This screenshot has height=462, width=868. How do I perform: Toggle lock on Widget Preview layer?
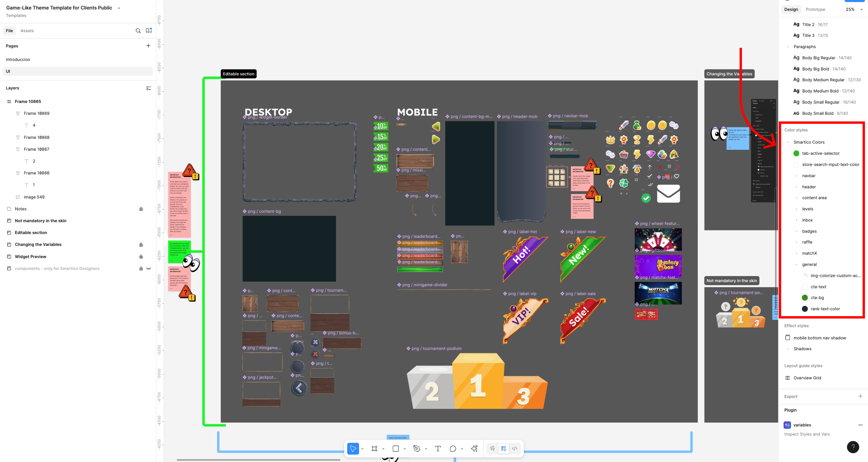click(x=141, y=257)
